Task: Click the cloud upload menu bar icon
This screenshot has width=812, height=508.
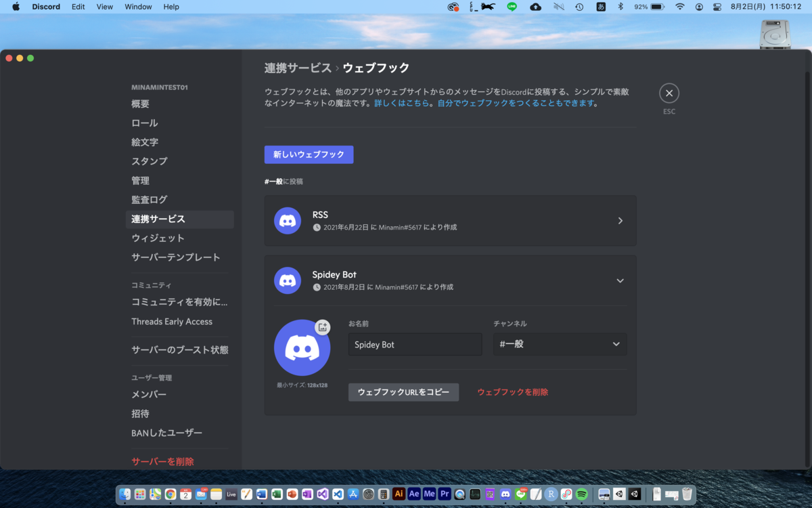Action: click(x=535, y=7)
